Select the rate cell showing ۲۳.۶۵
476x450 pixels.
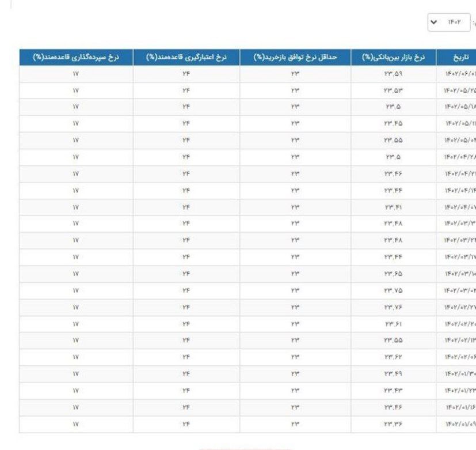click(393, 274)
